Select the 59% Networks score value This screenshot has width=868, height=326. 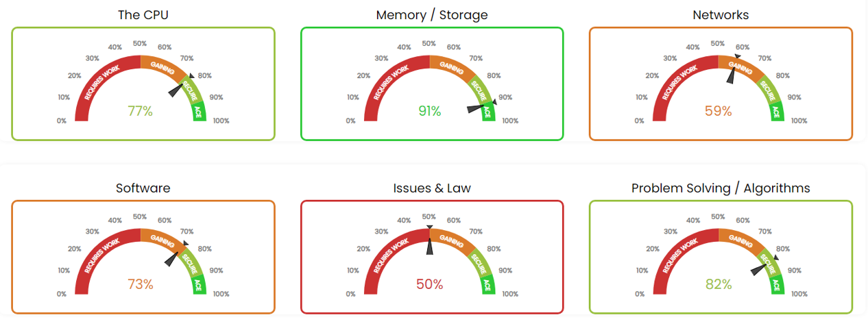pos(719,111)
